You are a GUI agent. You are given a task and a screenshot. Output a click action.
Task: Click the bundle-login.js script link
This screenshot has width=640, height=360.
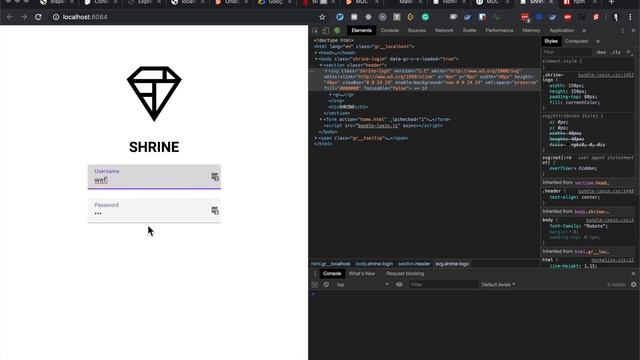tap(378, 126)
